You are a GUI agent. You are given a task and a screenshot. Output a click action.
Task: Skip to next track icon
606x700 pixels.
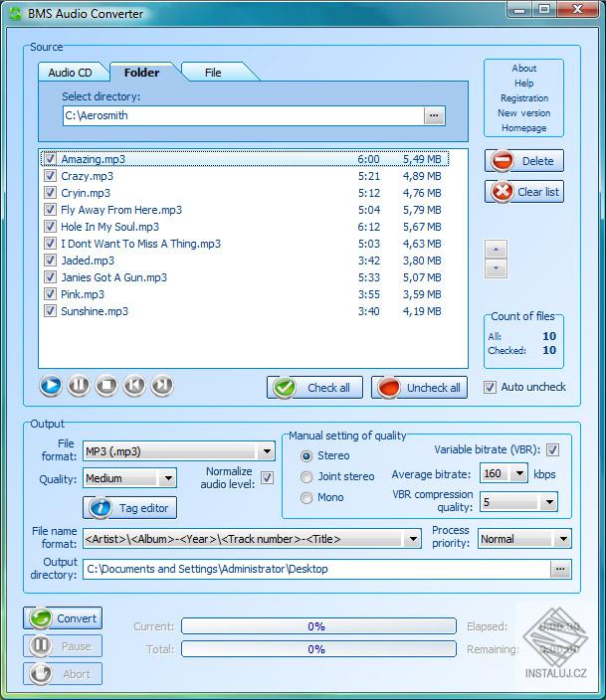click(162, 385)
